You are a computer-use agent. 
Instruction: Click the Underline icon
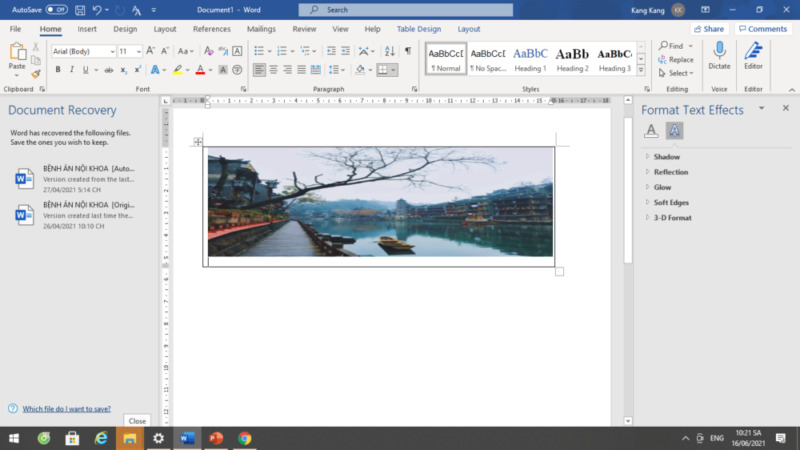[x=85, y=70]
